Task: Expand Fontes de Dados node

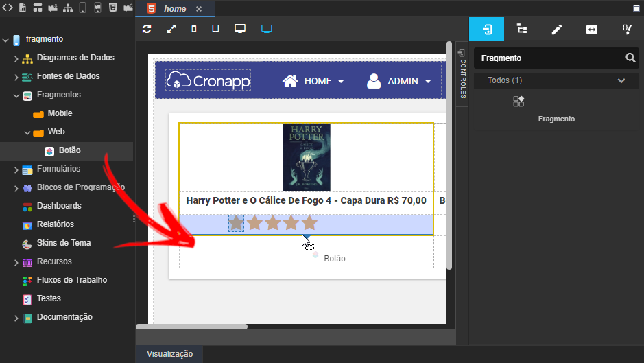Action: [x=16, y=78]
